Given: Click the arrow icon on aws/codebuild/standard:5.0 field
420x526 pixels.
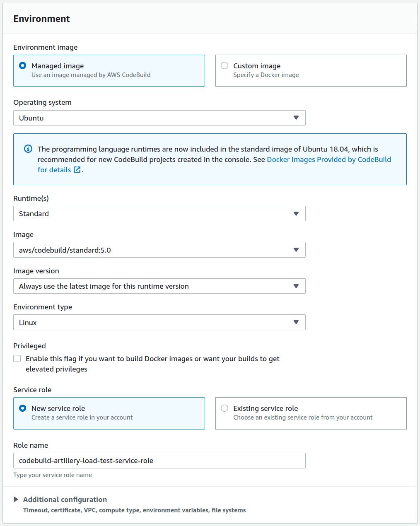Looking at the screenshot, I should point(296,250).
